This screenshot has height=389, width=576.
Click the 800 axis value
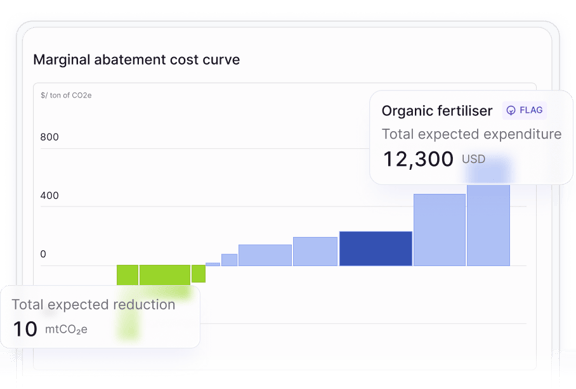point(50,137)
